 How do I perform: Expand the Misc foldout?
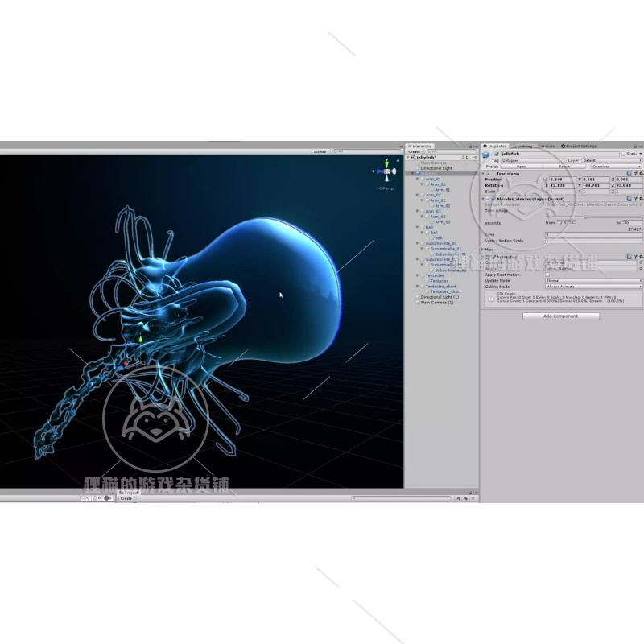[x=482, y=249]
